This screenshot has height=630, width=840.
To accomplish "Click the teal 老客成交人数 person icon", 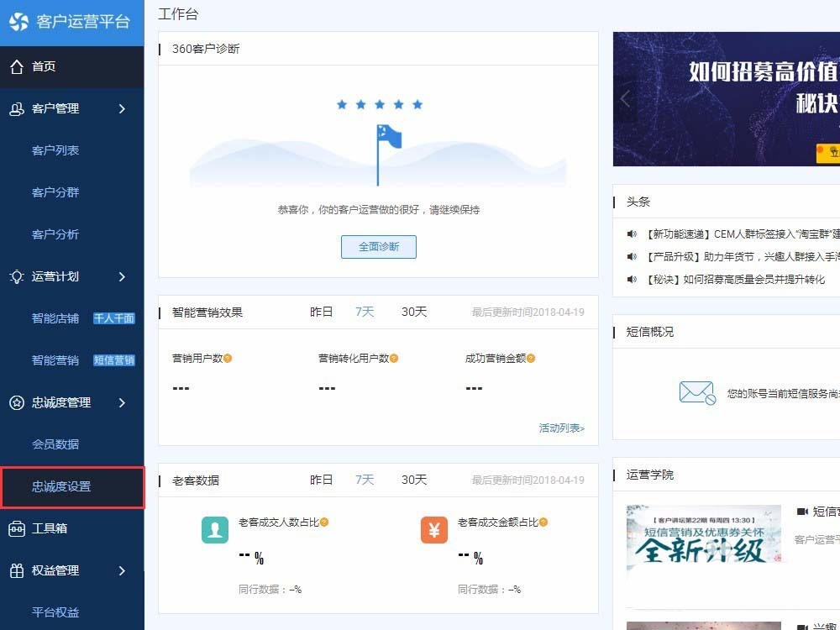I will pos(215,530).
